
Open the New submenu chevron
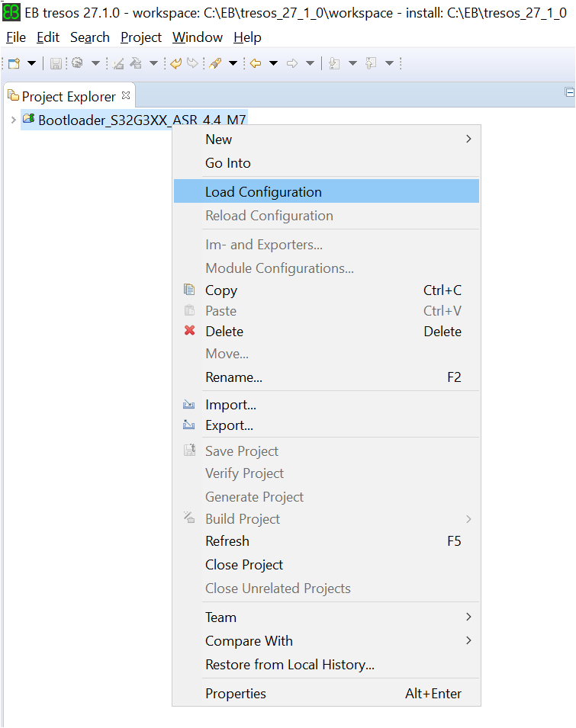tap(468, 140)
